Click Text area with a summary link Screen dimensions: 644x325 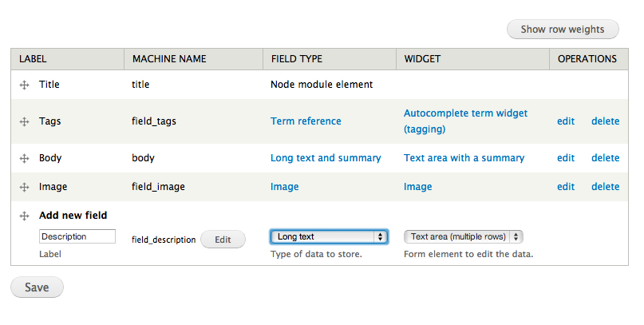[x=464, y=158]
